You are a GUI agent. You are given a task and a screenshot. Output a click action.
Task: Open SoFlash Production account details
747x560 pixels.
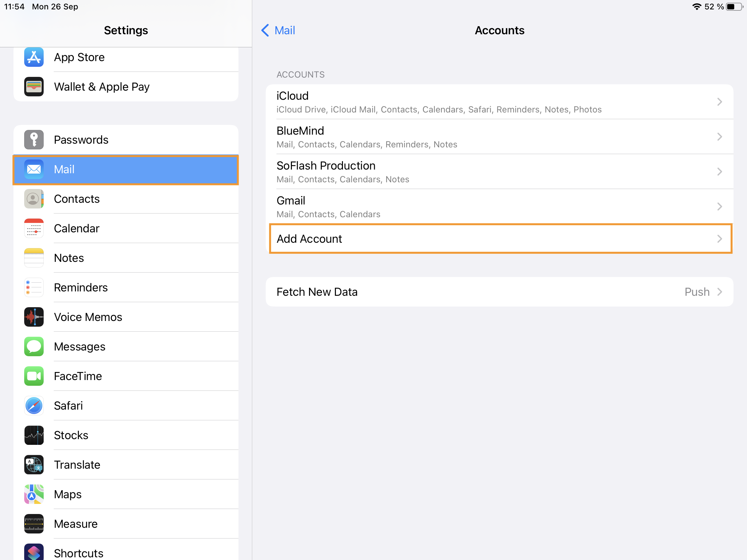[499, 172]
